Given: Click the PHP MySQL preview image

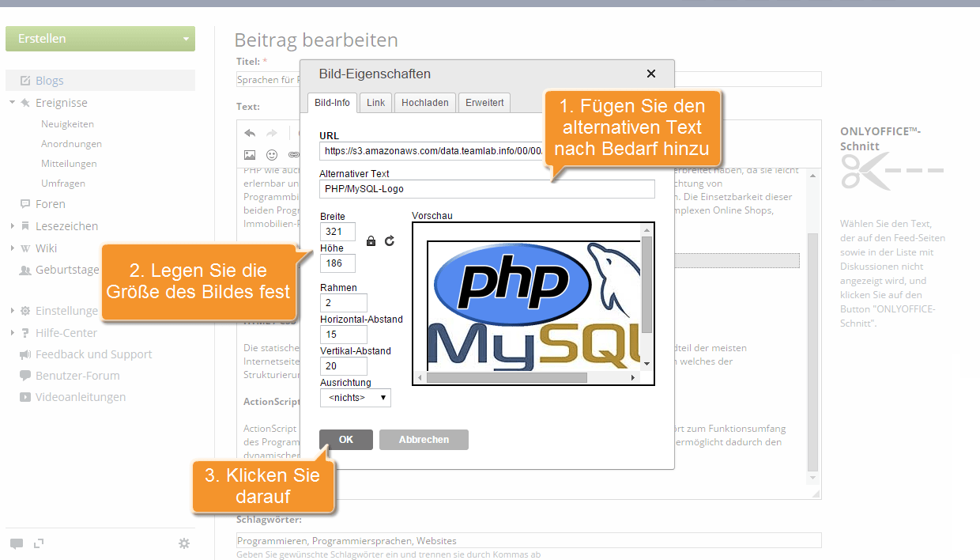Looking at the screenshot, I should point(533,305).
